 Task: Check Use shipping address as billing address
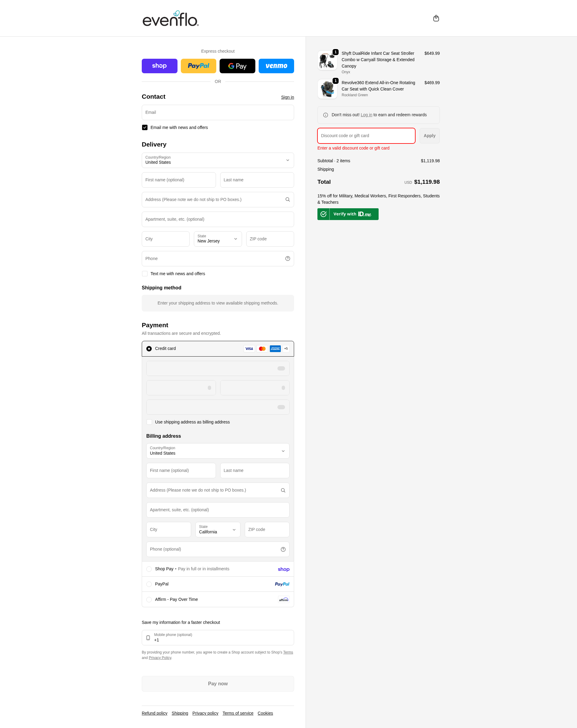(x=149, y=422)
